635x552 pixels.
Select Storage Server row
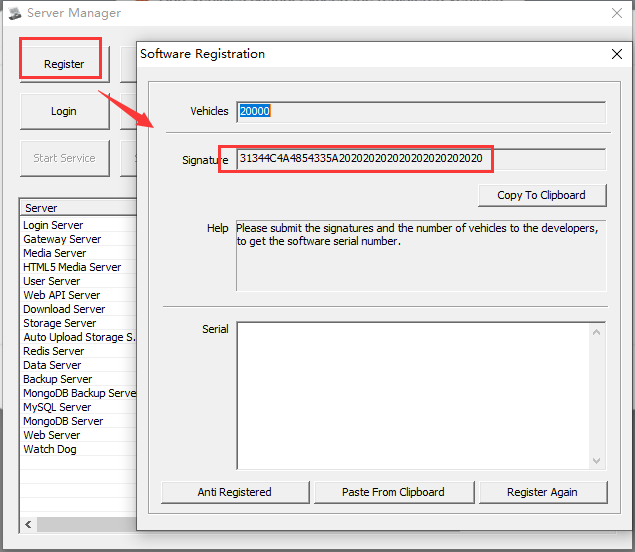79,323
